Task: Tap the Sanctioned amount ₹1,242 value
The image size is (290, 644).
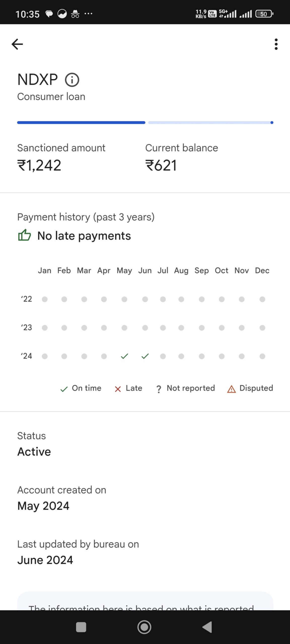Action: click(x=39, y=166)
